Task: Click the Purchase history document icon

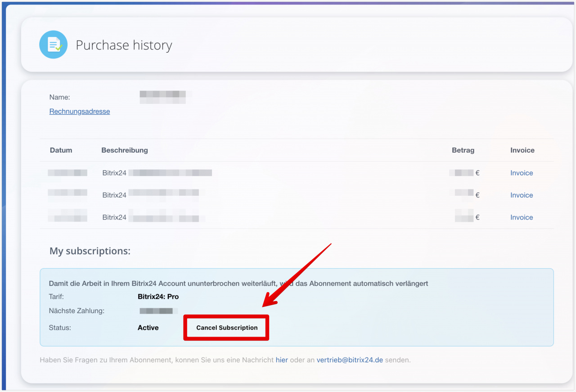Action: [x=53, y=45]
